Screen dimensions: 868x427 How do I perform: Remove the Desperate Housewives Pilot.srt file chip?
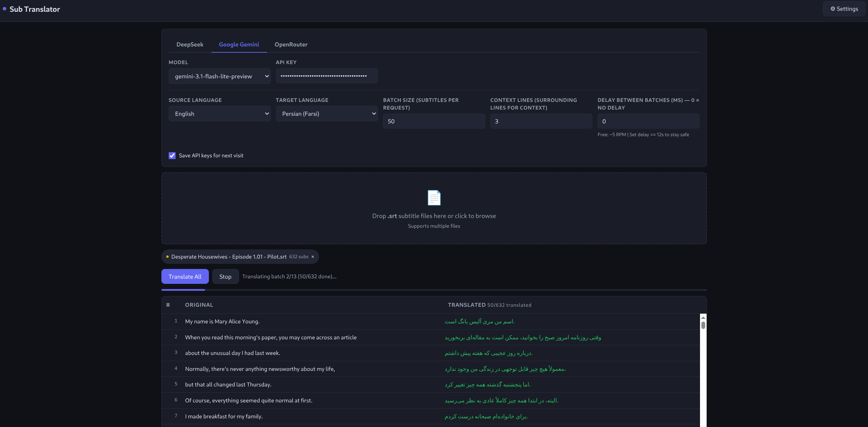pos(312,257)
